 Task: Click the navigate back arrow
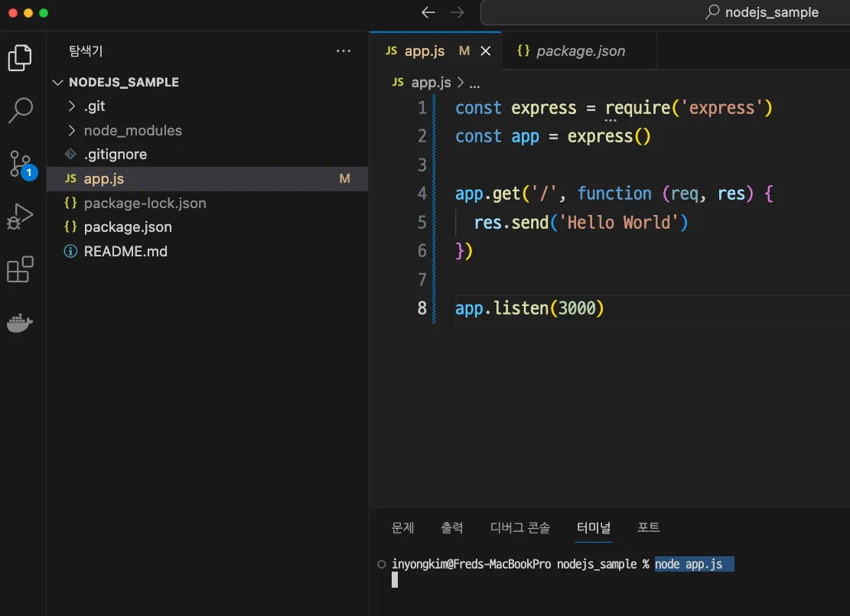point(428,12)
